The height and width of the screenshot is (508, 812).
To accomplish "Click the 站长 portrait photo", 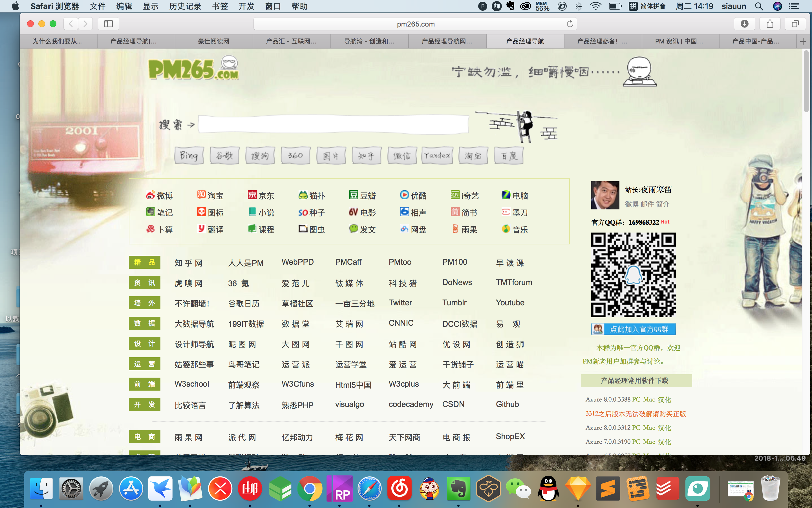I will click(x=605, y=195).
